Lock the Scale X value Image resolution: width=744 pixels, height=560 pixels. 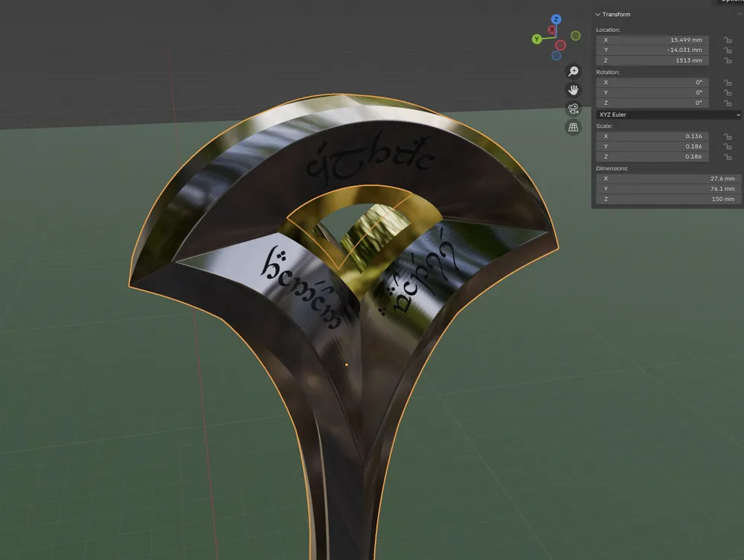pos(728,137)
